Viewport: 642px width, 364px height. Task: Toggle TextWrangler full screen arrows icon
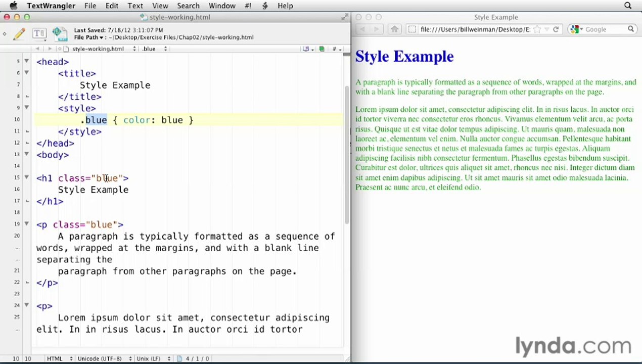click(345, 17)
